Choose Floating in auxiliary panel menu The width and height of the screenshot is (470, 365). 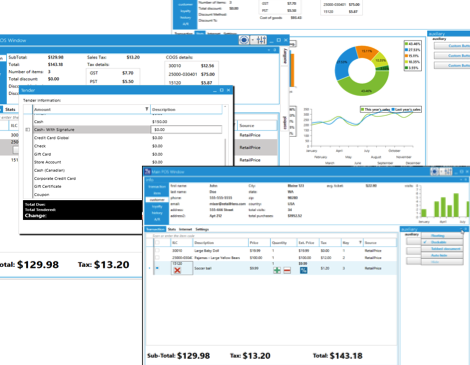tap(442, 236)
